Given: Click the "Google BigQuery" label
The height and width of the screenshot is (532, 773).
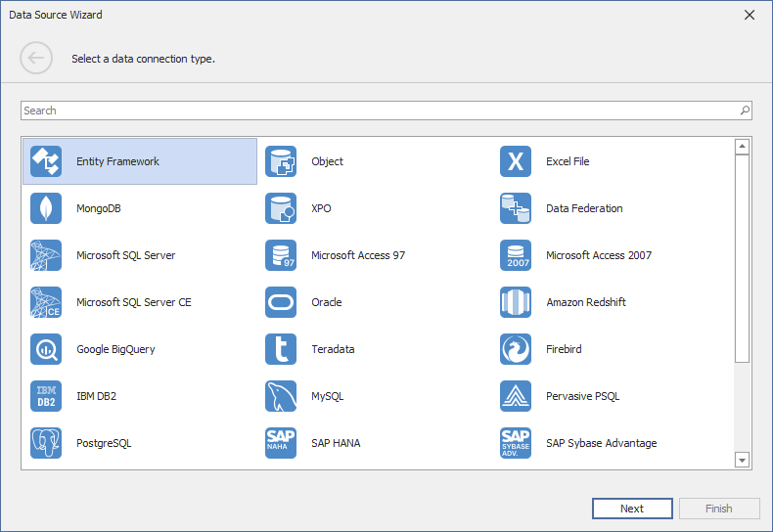Looking at the screenshot, I should pos(115,349).
